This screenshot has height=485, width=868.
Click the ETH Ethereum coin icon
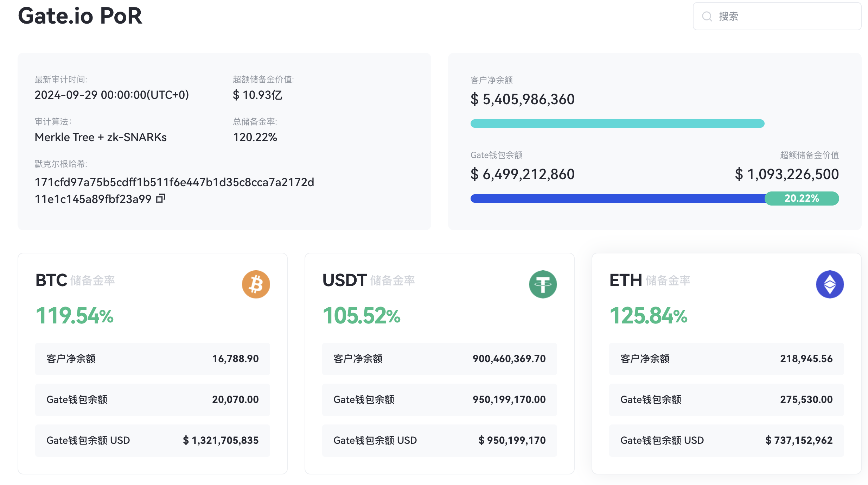(x=830, y=284)
